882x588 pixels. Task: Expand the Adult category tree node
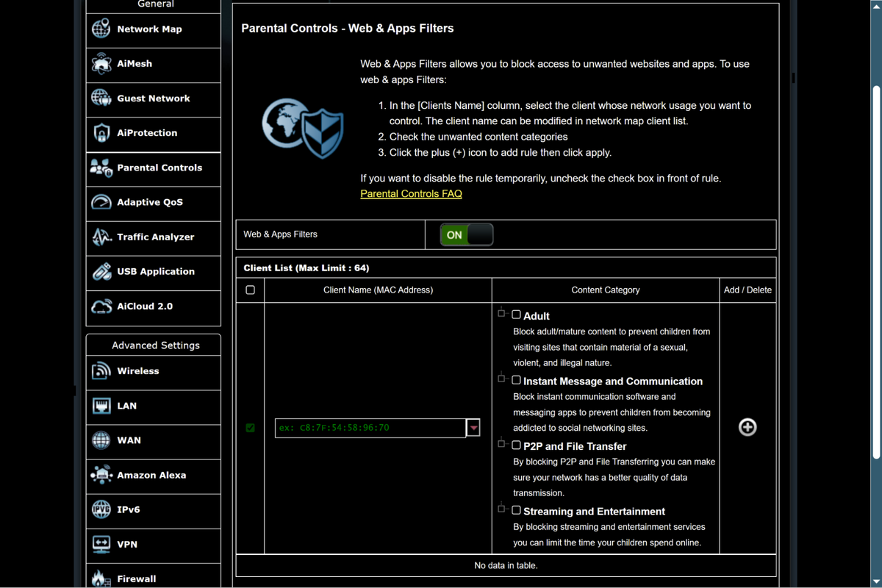[x=501, y=313]
